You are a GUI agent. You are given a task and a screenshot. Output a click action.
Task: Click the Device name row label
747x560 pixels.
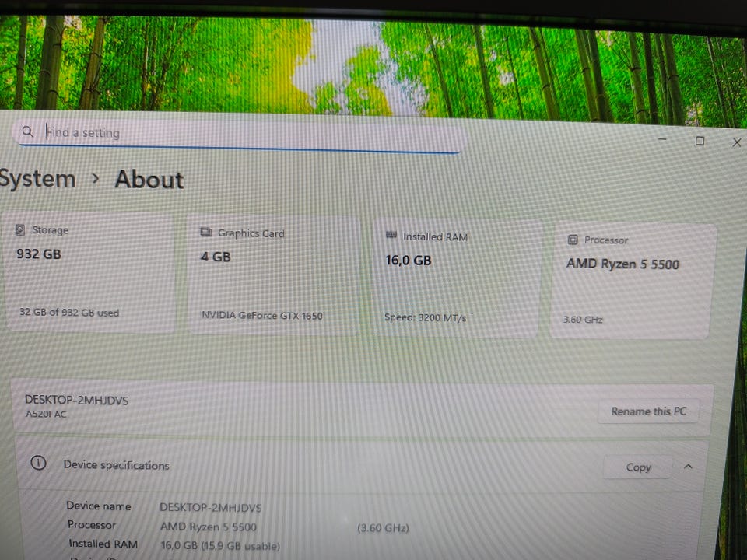click(99, 506)
